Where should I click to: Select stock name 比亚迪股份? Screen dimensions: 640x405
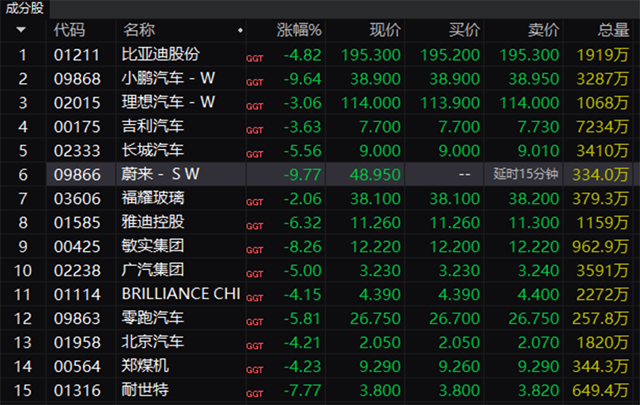161,54
